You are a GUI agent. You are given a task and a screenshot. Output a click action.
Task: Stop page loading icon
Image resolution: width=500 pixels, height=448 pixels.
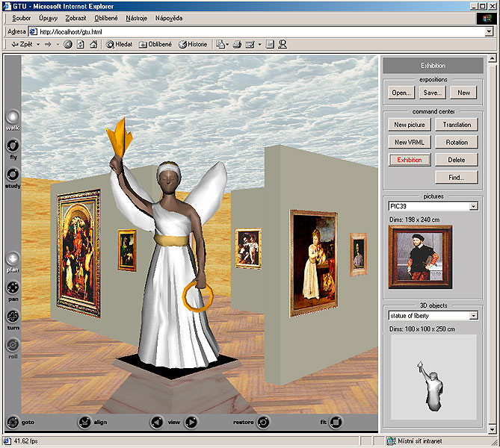tap(67, 44)
